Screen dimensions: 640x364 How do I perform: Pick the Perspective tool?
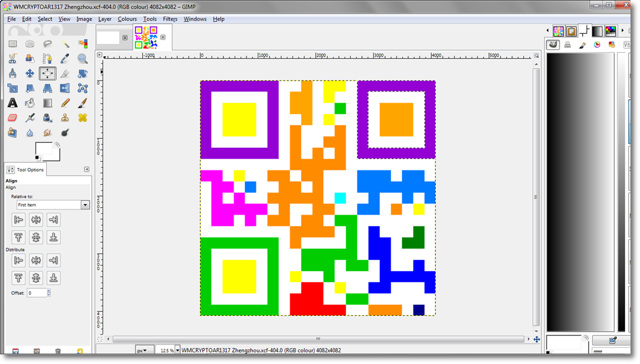[x=47, y=88]
